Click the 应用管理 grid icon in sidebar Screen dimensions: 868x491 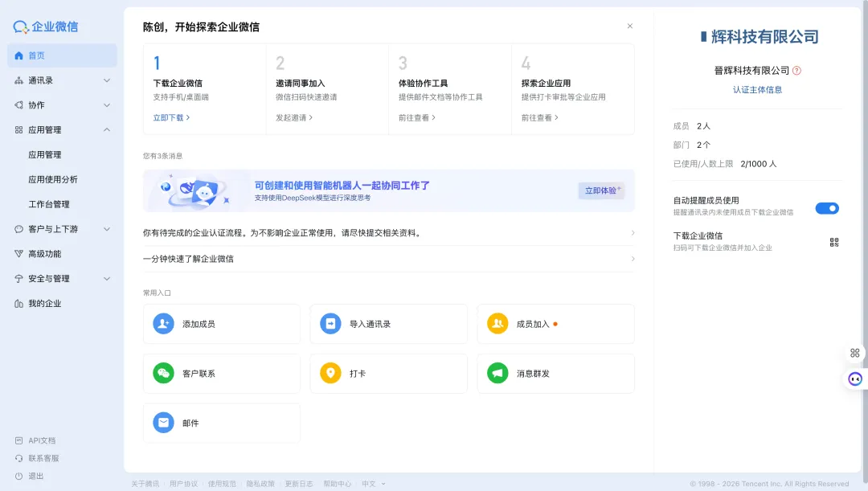(x=18, y=129)
